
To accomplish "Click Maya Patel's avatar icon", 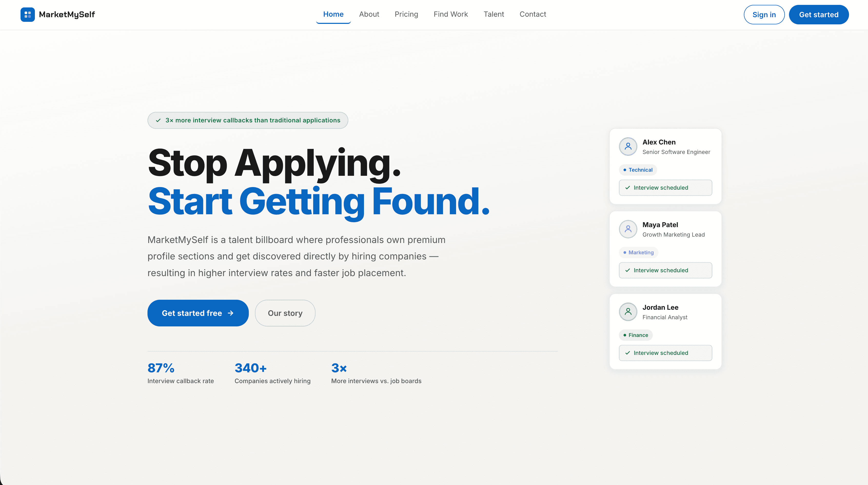I will tap(628, 229).
